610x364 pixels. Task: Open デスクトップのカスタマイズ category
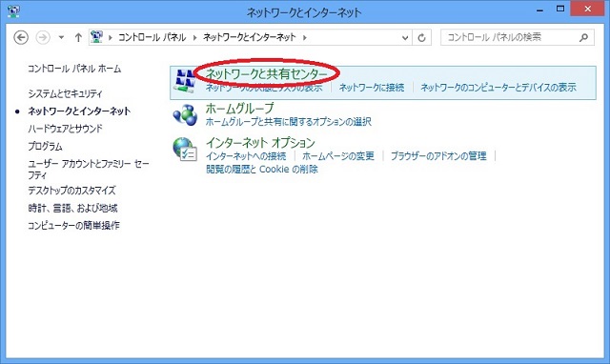pos(72,191)
